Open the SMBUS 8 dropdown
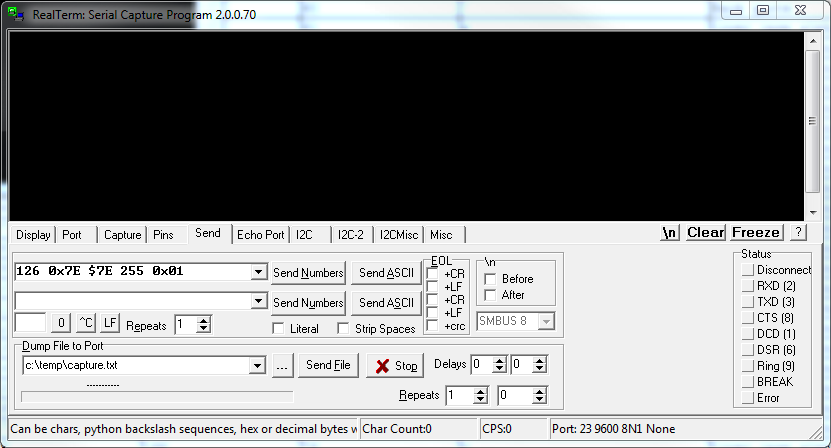This screenshot has height=448, width=831. click(x=546, y=321)
